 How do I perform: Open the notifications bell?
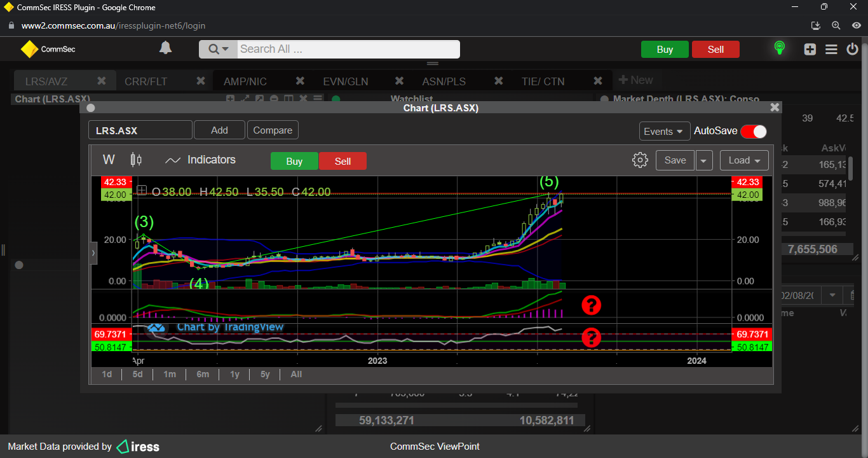(165, 48)
